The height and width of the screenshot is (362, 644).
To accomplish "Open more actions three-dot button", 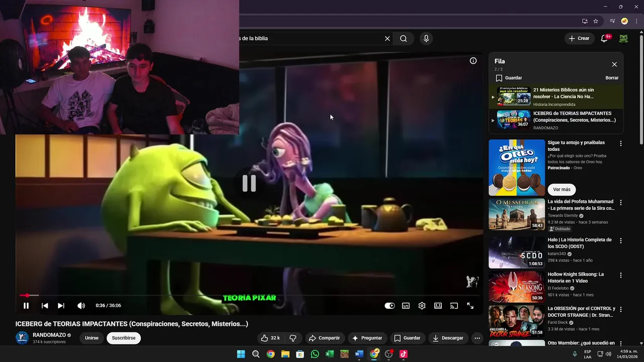I will click(477, 338).
